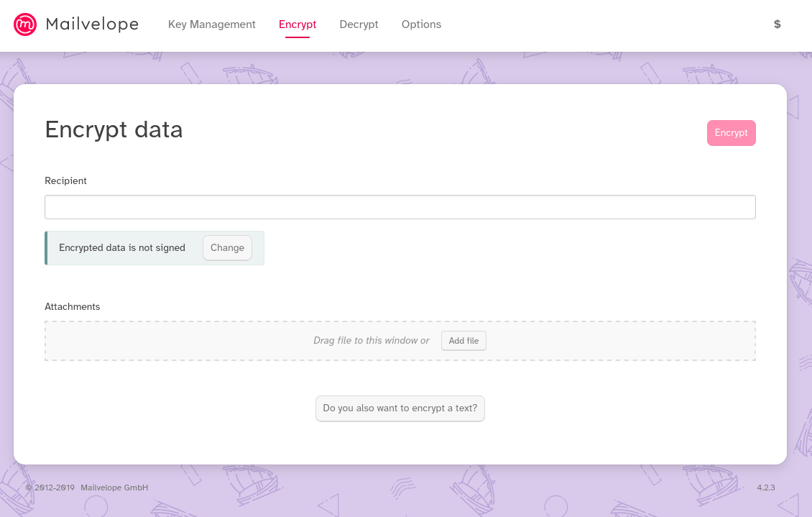The image size is (812, 517).
Task: Click the dollar sign icon in header
Action: 777,24
